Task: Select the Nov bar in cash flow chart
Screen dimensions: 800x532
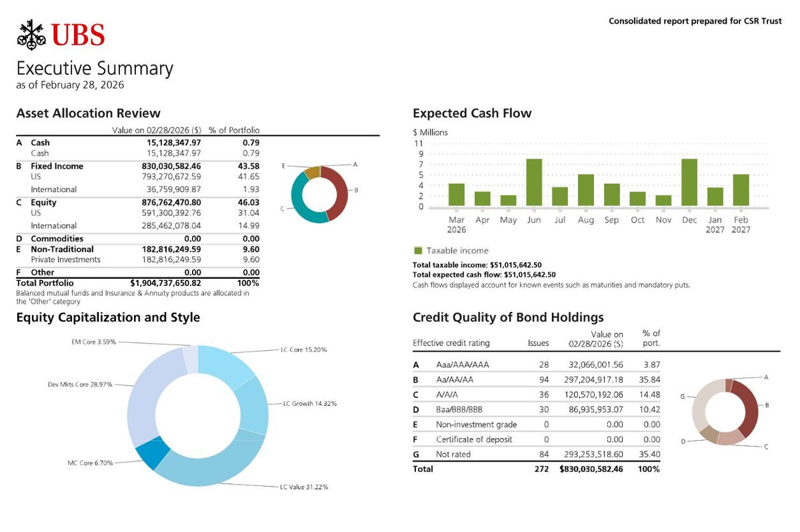Action: coord(663,201)
